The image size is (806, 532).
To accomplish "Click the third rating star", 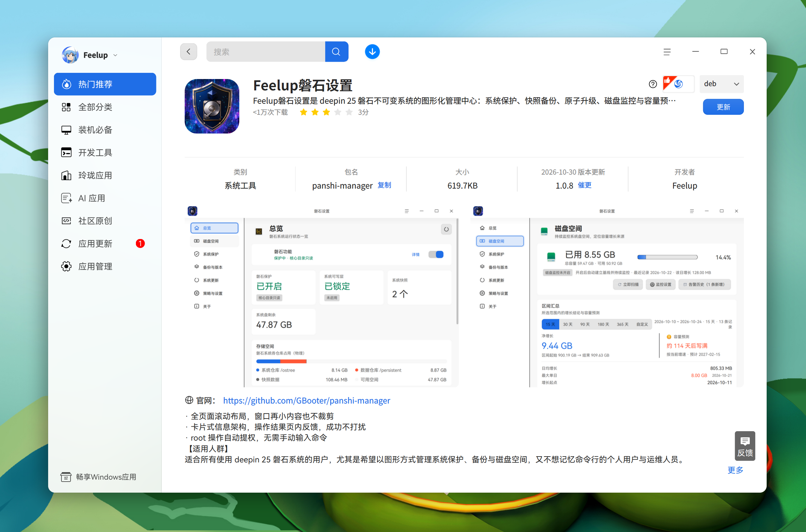I will coord(326,112).
